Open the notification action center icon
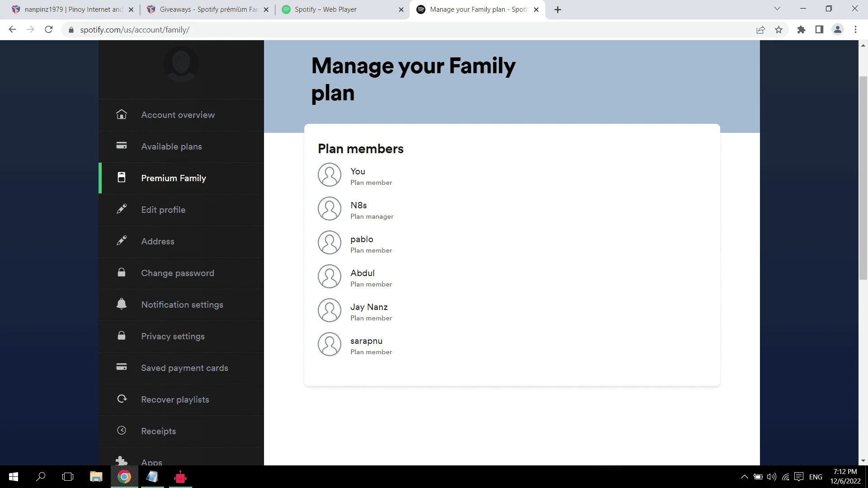The image size is (868, 488). 799,477
